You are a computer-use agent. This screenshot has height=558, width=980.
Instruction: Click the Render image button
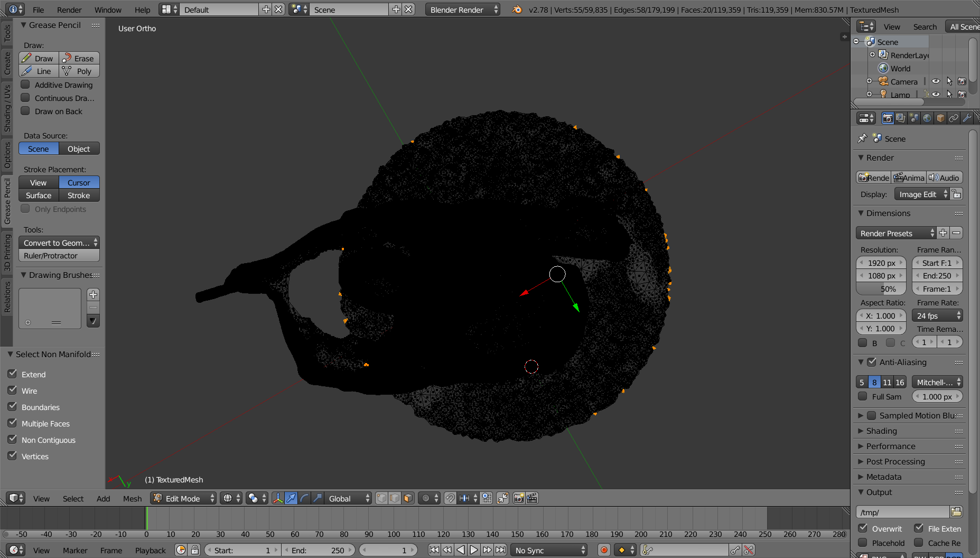(x=874, y=178)
